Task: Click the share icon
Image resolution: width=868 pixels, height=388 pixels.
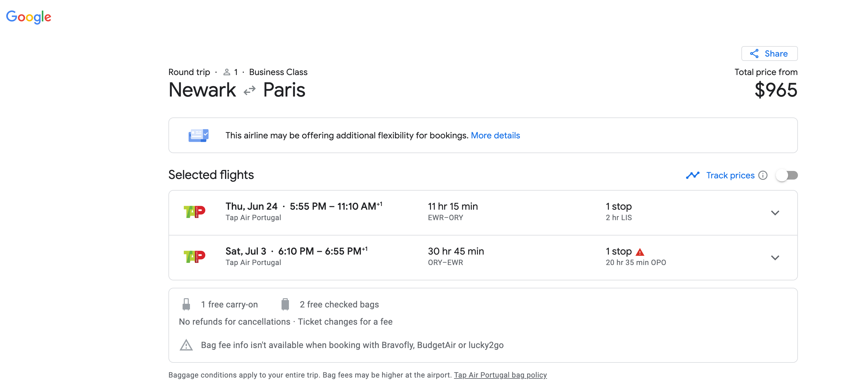Action: [x=754, y=53]
